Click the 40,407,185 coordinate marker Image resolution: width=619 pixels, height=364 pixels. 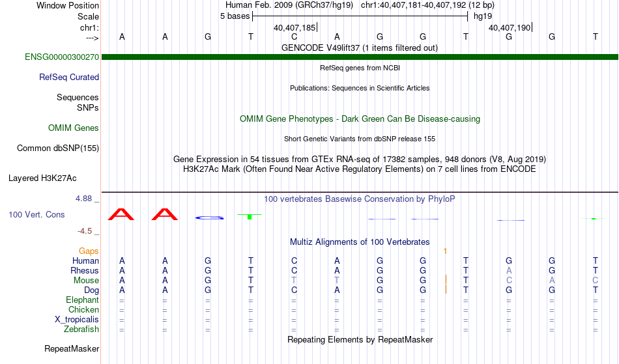pos(295,27)
